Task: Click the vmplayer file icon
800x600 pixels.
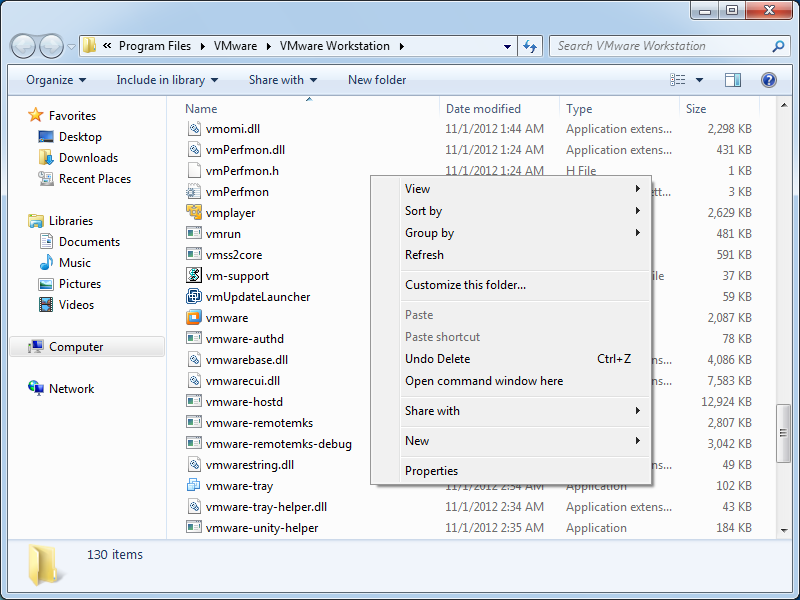Action: 195,213
